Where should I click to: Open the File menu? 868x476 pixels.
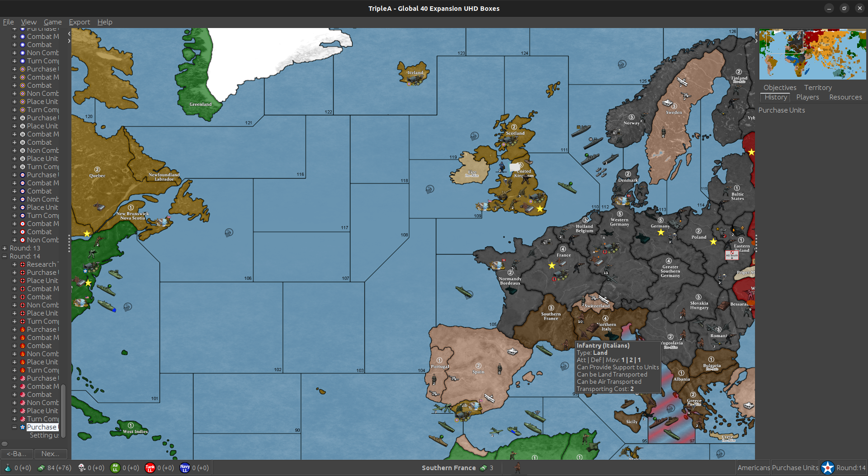pos(8,22)
